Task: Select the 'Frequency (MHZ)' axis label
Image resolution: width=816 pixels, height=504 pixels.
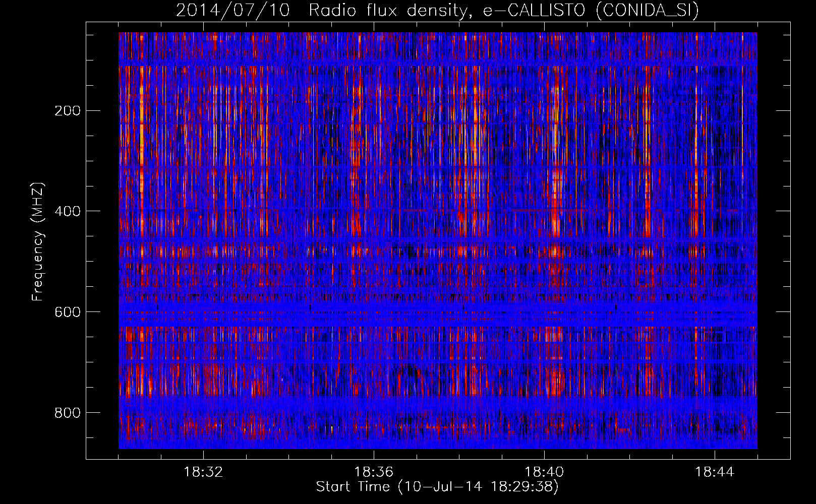Action: pyautogui.click(x=38, y=241)
